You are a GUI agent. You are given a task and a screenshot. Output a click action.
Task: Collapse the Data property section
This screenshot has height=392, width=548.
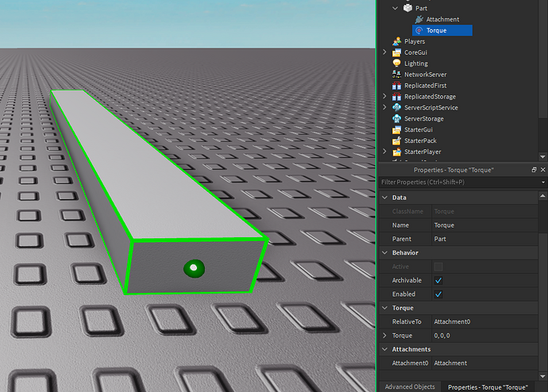pos(384,198)
